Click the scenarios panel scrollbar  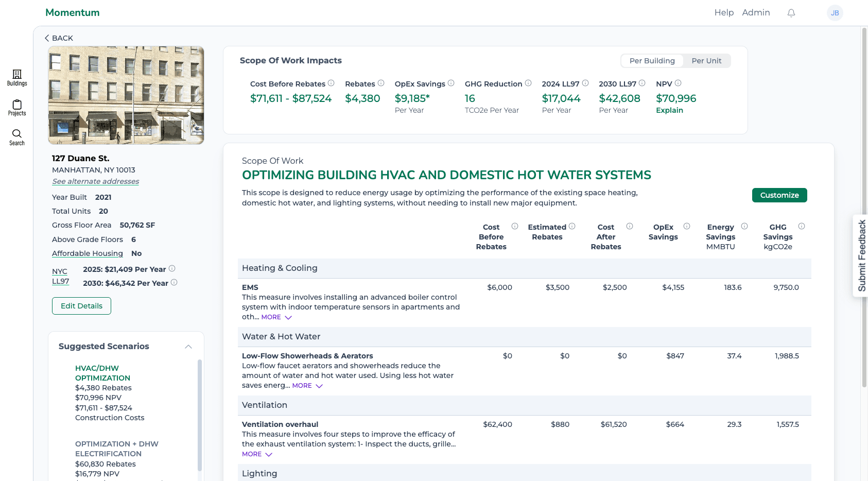[199, 415]
